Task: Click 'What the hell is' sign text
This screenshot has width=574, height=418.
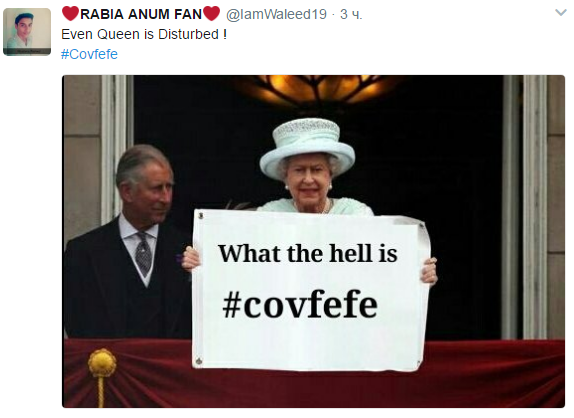Action: 308,253
